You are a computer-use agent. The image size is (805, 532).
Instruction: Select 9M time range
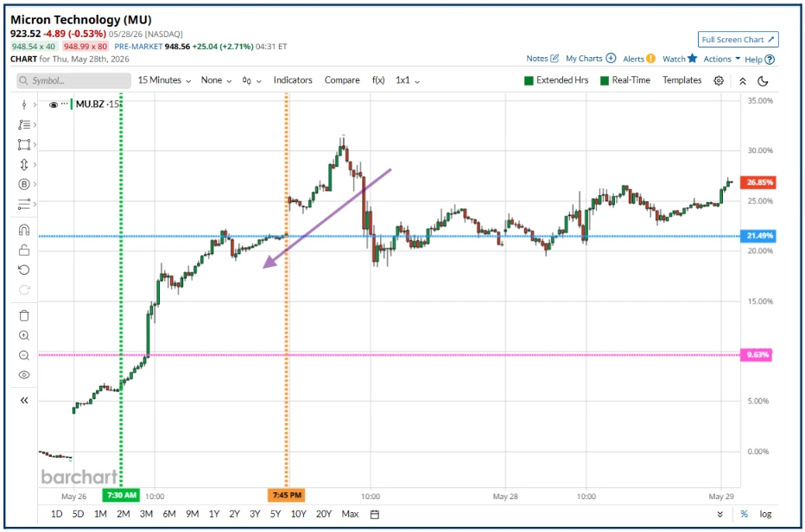pos(192,514)
